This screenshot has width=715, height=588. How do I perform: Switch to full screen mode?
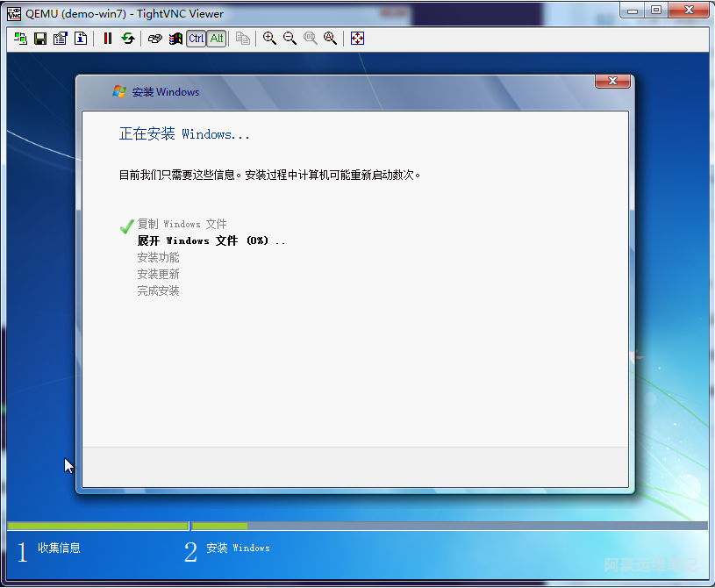point(357,39)
